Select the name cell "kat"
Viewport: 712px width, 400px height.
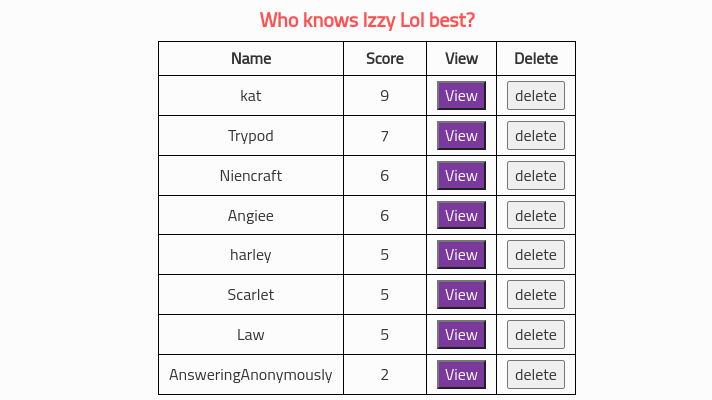pos(251,96)
